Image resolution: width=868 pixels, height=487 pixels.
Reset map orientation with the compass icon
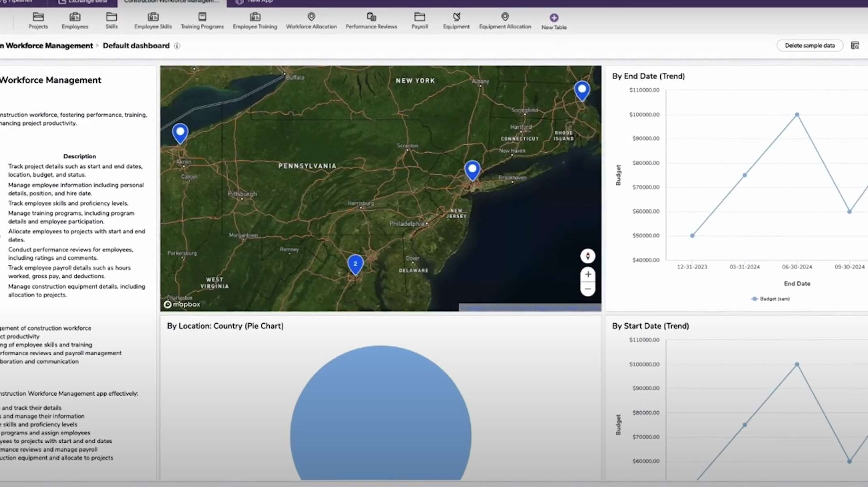(x=587, y=256)
